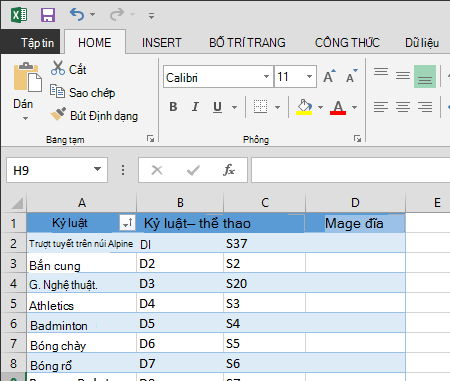Screen dimensions: 450x381
Task: Open the font color dropdown arrow
Action: [355, 107]
